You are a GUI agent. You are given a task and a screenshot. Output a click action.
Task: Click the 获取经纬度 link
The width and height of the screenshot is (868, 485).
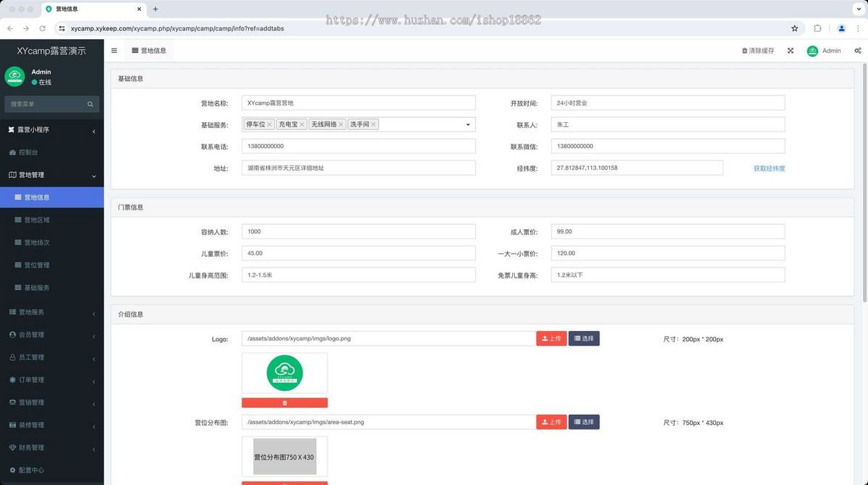769,168
